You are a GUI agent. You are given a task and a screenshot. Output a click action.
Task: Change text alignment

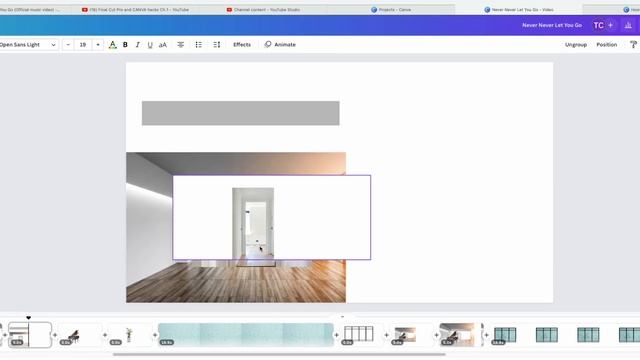coord(180,45)
